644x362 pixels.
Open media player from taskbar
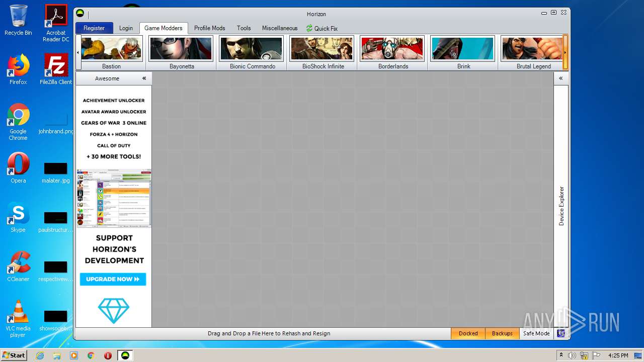(x=74, y=355)
